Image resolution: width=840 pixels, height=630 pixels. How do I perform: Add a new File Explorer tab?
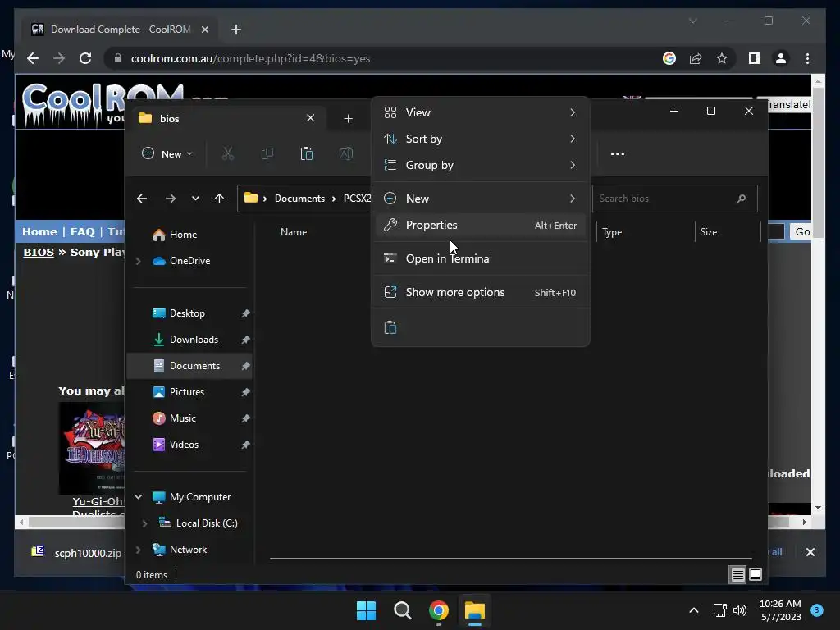pos(348,118)
